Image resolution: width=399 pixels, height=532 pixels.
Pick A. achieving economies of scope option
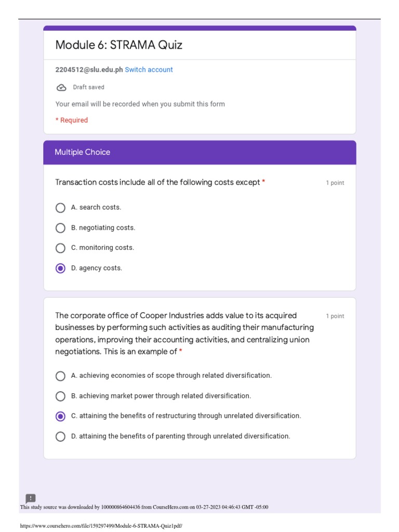(60, 376)
